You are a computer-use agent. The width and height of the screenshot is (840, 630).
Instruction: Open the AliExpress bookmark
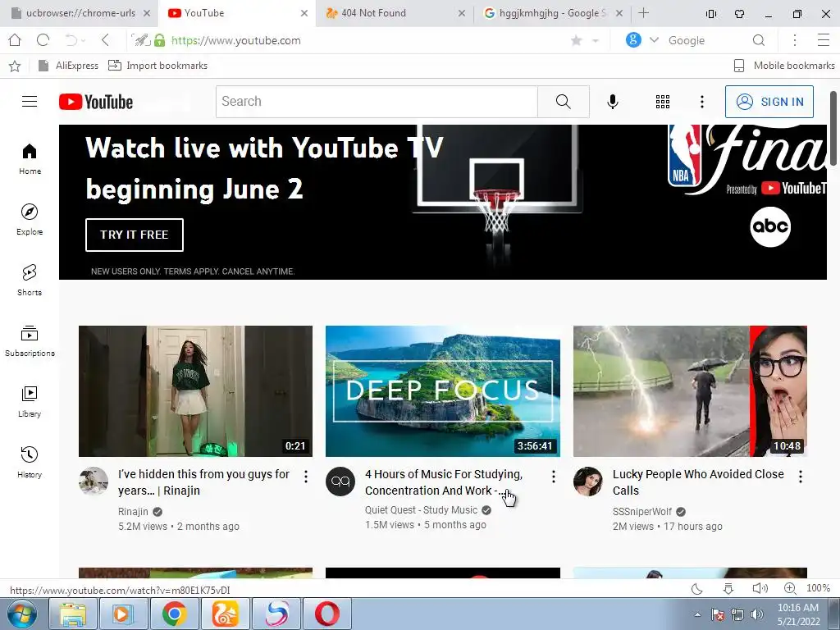pos(69,66)
